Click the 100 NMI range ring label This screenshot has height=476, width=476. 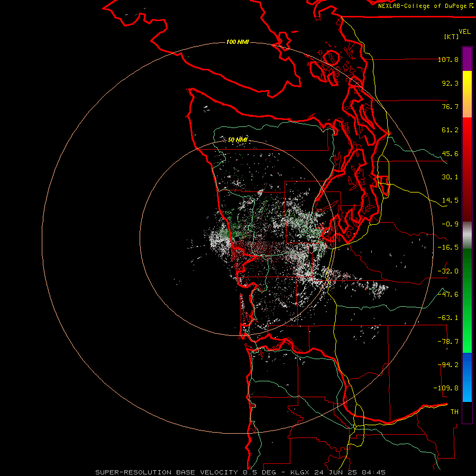tap(237, 42)
